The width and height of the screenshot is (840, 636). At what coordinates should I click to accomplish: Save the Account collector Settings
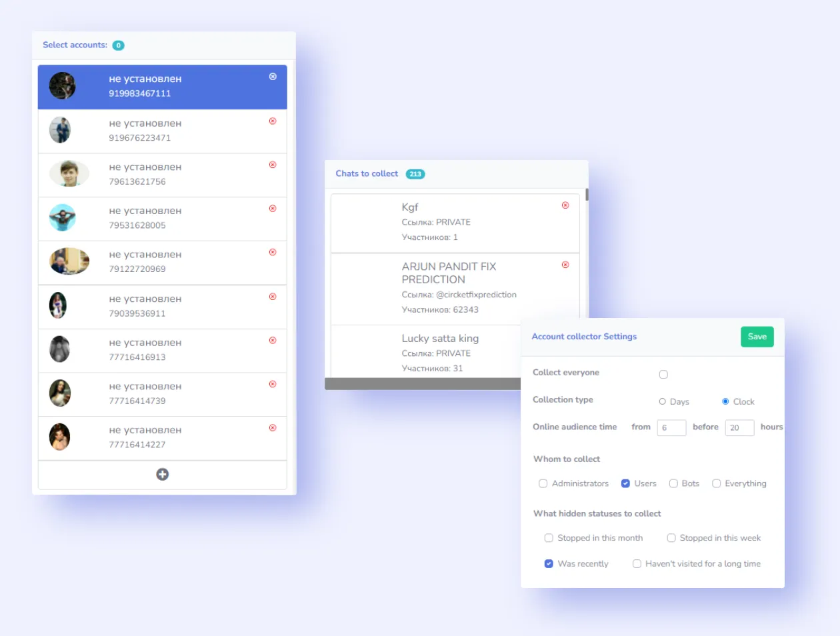[x=757, y=337]
